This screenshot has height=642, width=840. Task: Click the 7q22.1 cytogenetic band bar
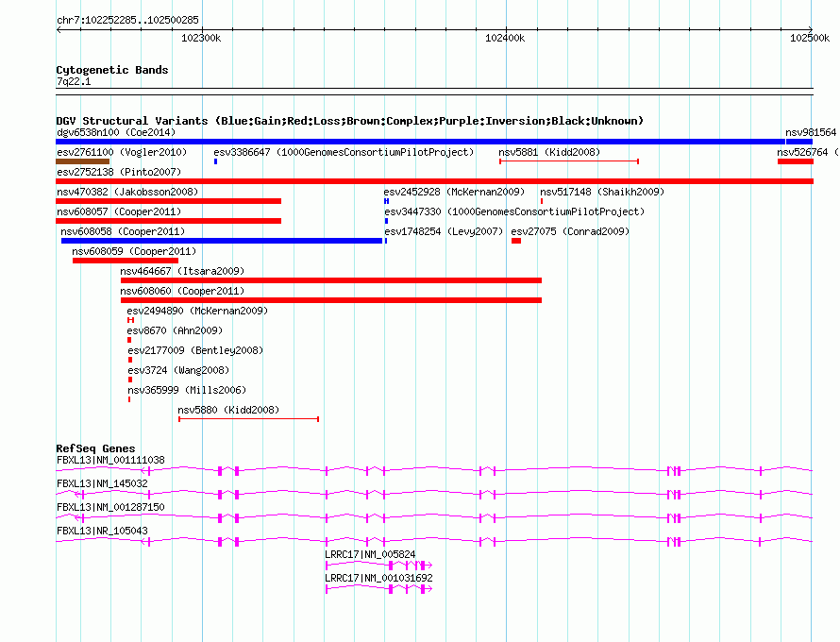[434, 92]
